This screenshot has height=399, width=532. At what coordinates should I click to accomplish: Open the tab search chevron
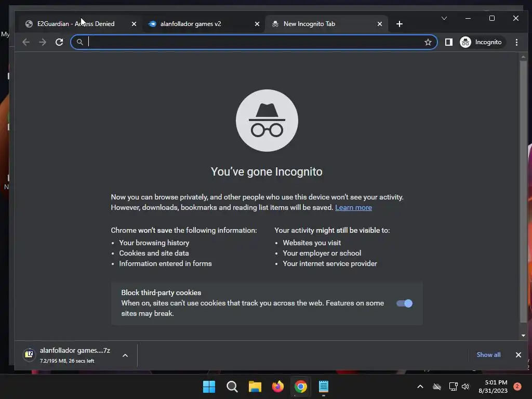click(444, 18)
